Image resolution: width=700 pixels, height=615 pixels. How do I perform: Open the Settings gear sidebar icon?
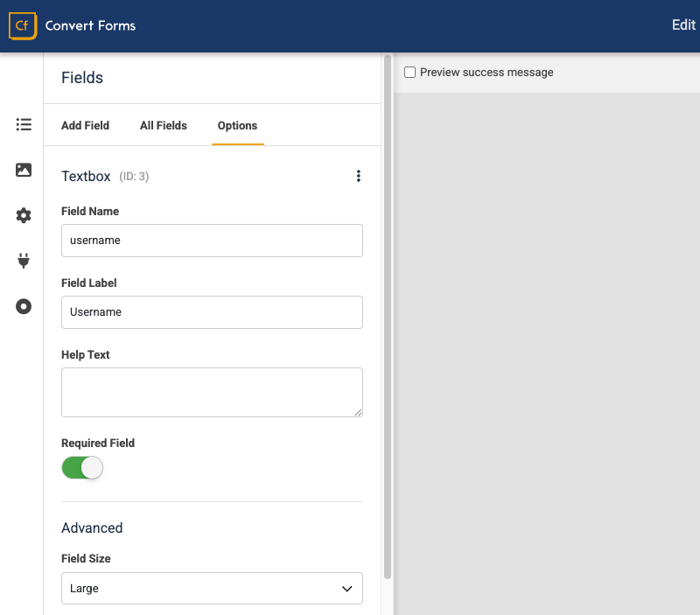pyautogui.click(x=24, y=215)
